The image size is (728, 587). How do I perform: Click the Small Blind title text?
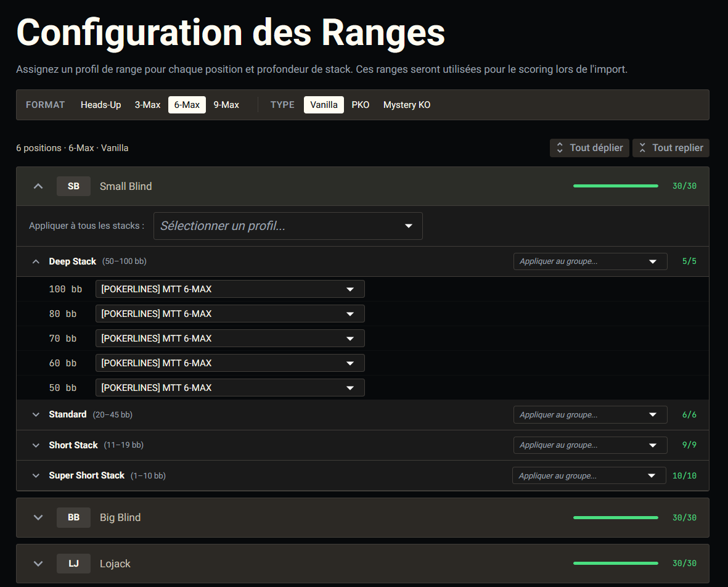(x=126, y=186)
